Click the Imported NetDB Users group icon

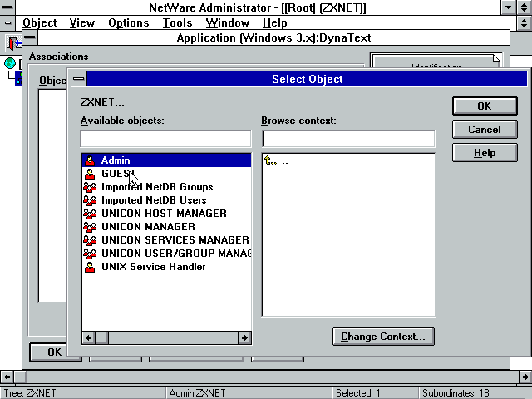[x=90, y=200]
